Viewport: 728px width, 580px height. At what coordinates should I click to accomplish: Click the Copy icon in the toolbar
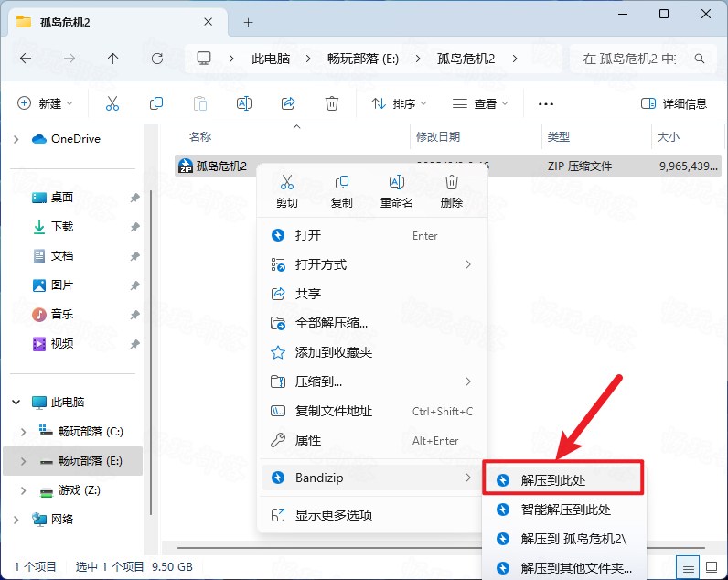[x=156, y=103]
